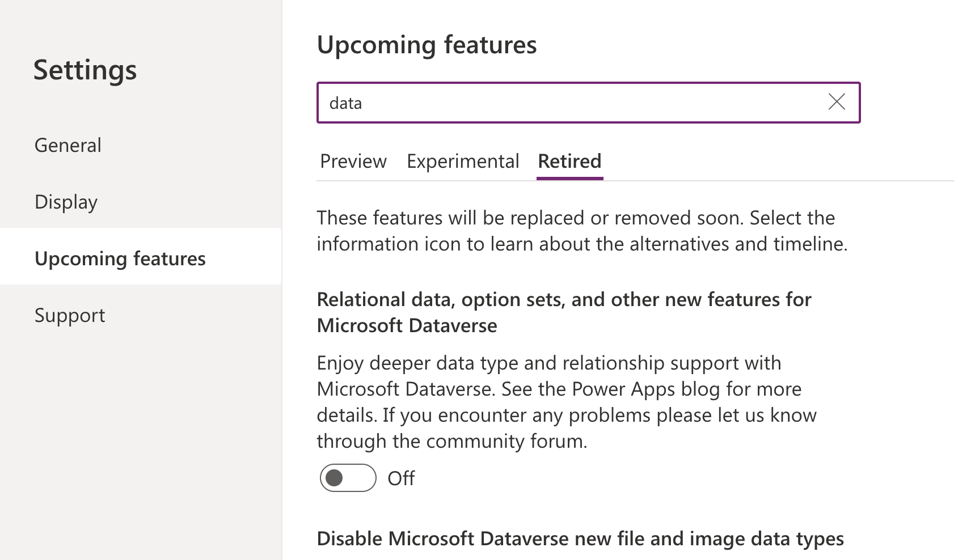Go to Display settings
The width and height of the screenshot is (954, 560).
pos(141,202)
